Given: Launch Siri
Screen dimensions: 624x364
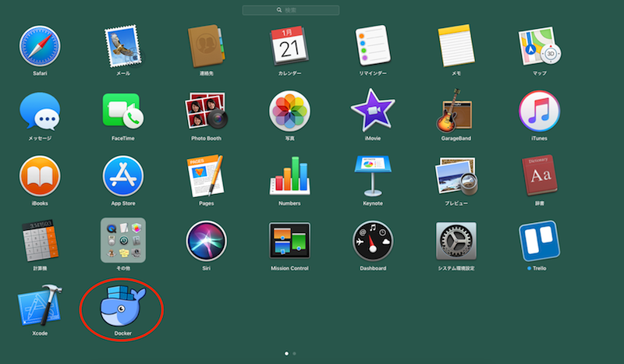Looking at the screenshot, I should (206, 241).
